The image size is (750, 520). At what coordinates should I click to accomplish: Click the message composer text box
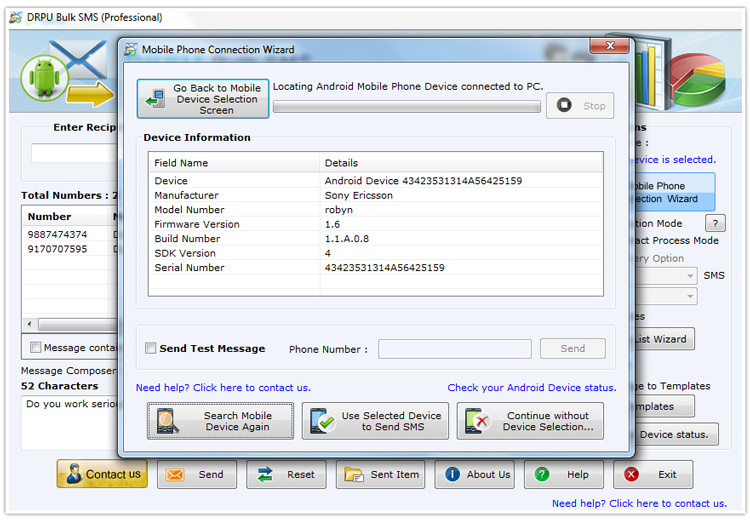[x=70, y=423]
